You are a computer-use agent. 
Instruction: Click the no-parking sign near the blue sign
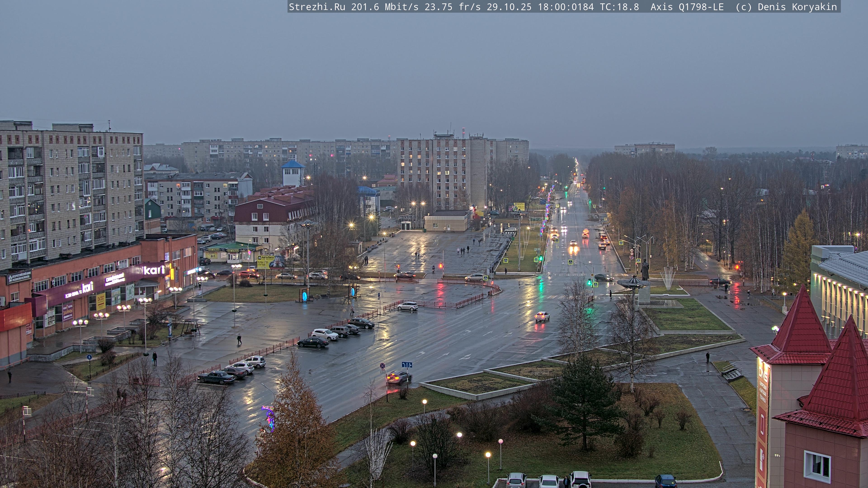(x=383, y=366)
